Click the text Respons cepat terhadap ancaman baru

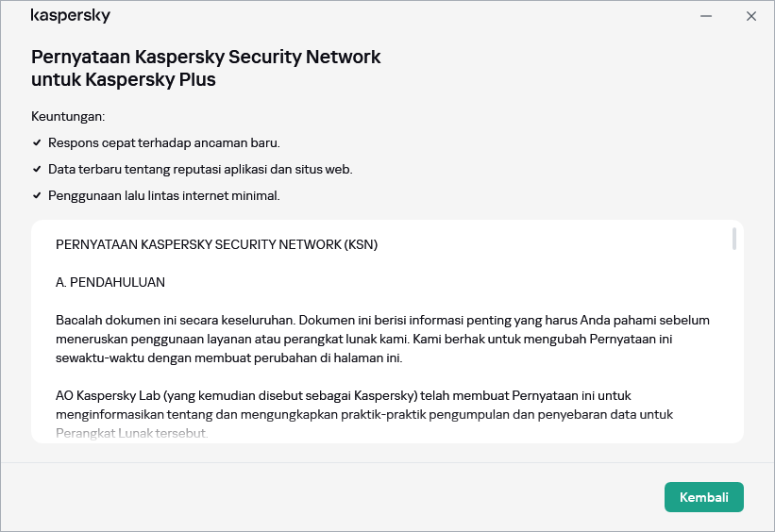164,142
